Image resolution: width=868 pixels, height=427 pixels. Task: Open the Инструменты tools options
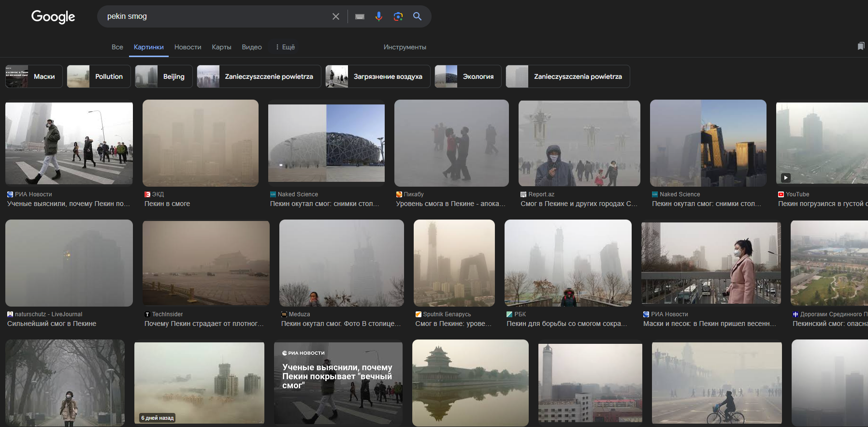pyautogui.click(x=405, y=47)
